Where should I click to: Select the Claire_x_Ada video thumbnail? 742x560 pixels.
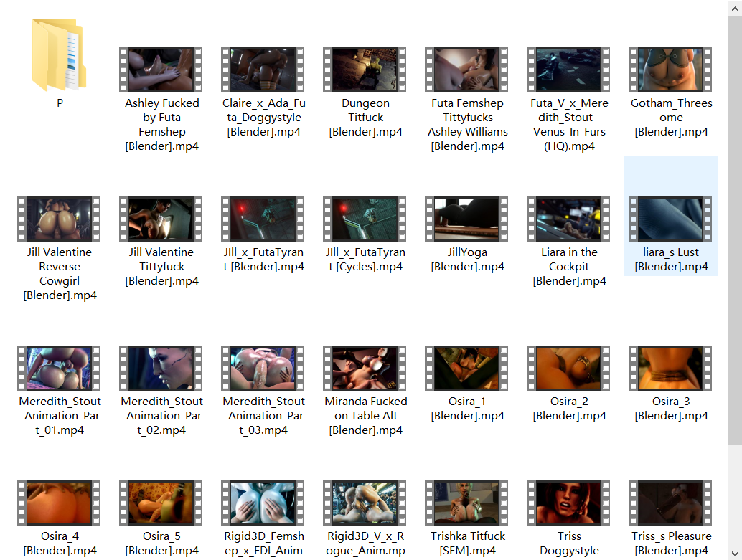263,70
